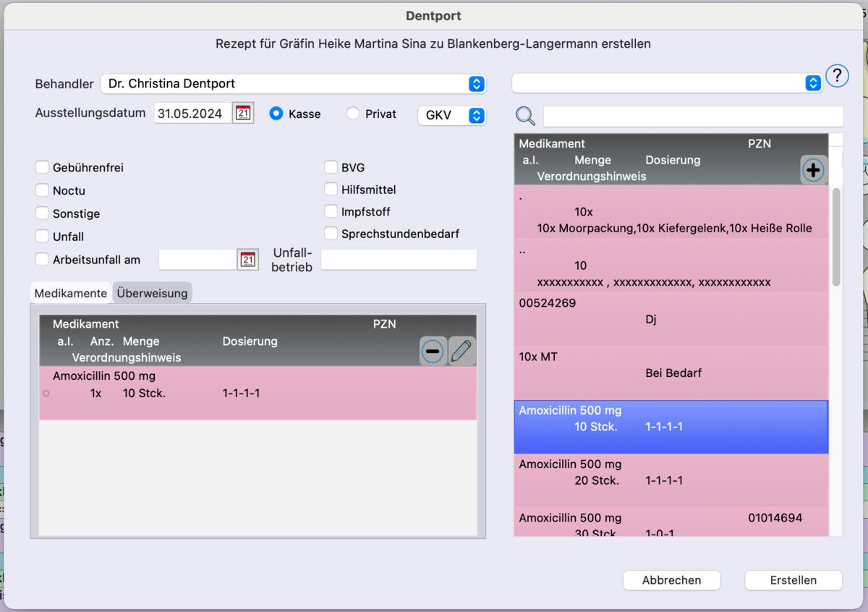868x612 pixels.
Task: Enable the Noctu checkbox
Action: pos(43,191)
